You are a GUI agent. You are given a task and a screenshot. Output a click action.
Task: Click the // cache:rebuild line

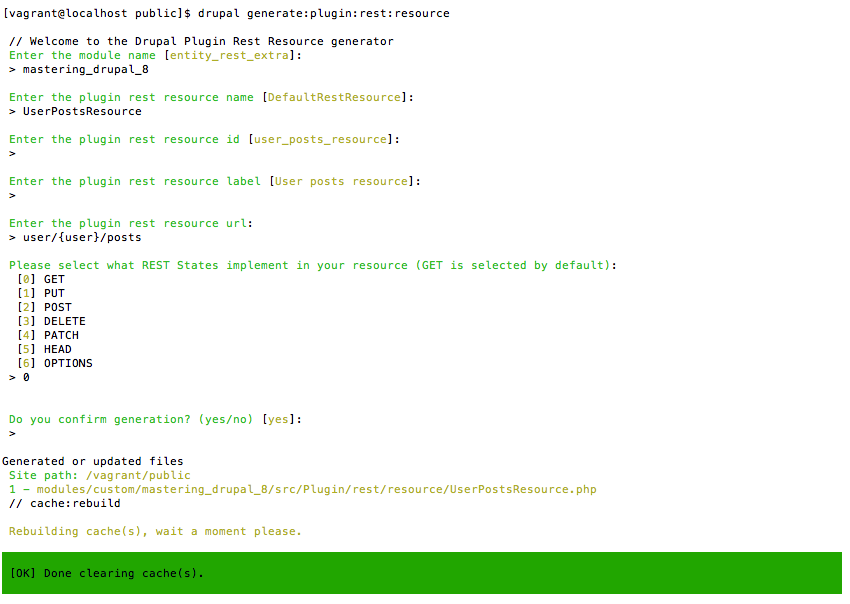coord(65,503)
